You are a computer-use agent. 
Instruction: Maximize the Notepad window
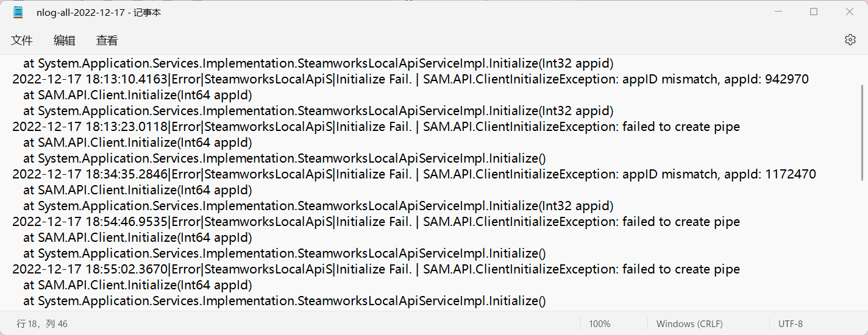(814, 12)
